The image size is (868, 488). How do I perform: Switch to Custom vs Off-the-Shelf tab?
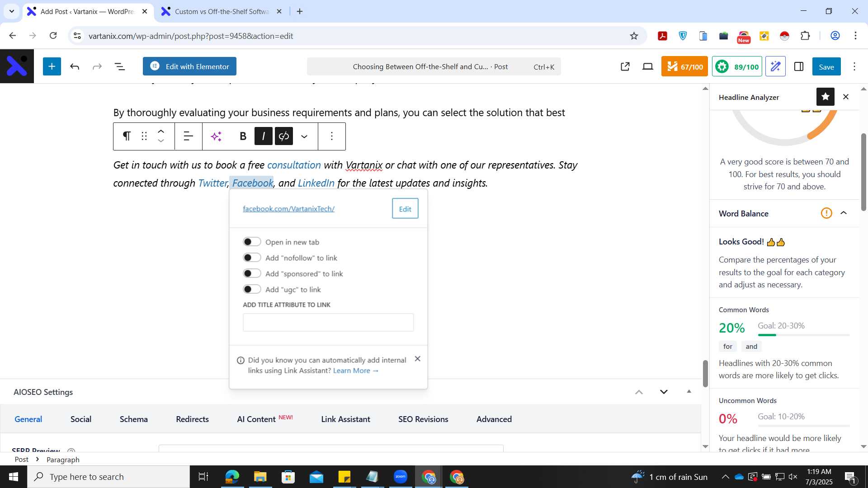pos(222,11)
